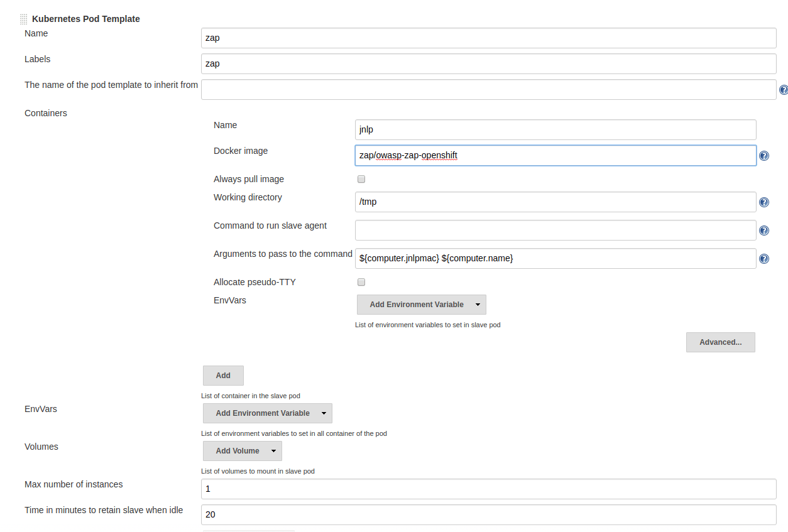Select the pod Name field containing zap
The image size is (788, 532).
point(488,38)
